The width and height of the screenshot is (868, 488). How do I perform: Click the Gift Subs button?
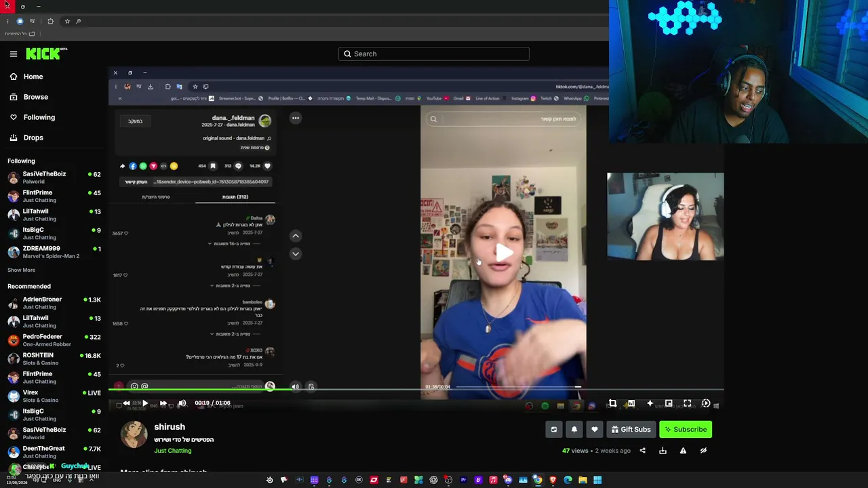(x=631, y=430)
